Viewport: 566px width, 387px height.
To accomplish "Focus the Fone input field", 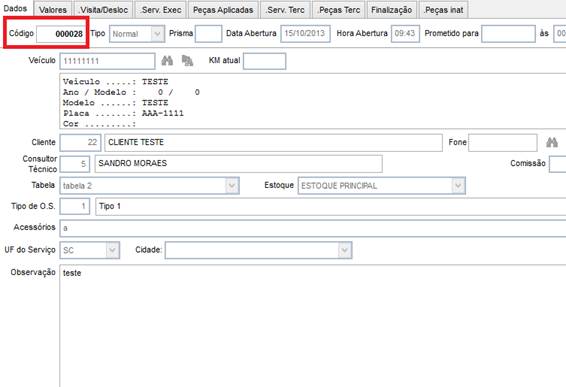I will coord(503,143).
